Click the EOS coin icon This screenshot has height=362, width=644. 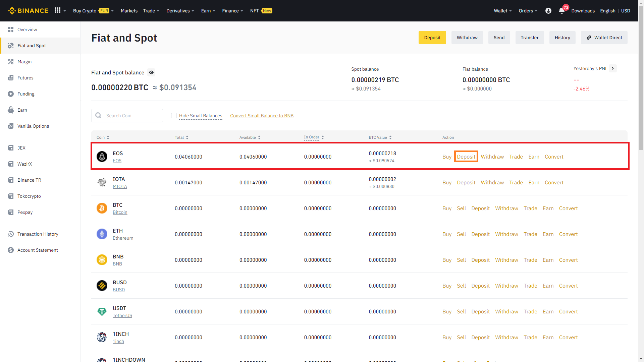coord(102,157)
